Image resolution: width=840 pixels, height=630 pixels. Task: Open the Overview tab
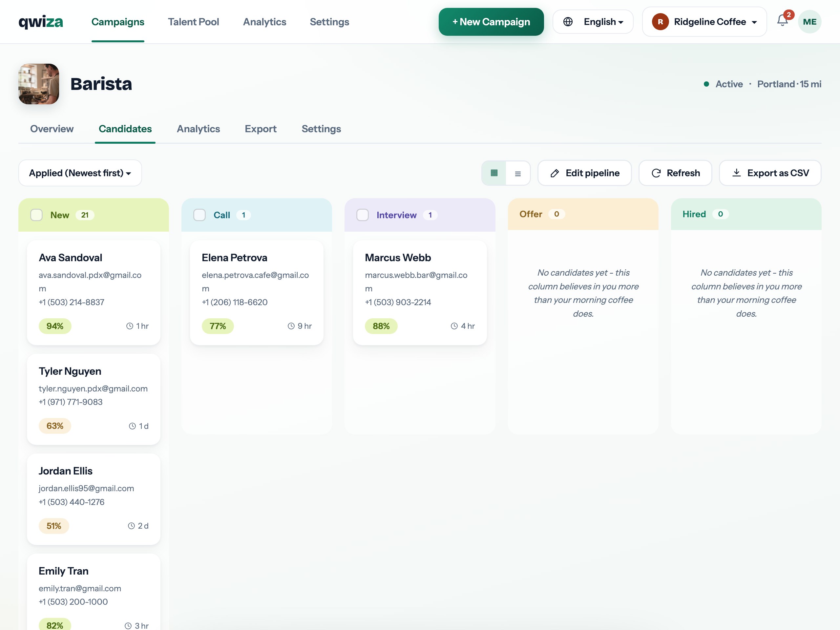(x=52, y=129)
